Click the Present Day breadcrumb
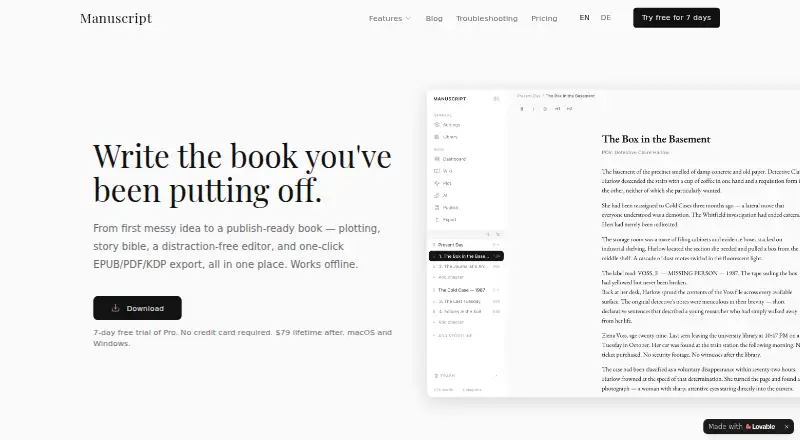Screen dimensions: 800x440 [528, 96]
